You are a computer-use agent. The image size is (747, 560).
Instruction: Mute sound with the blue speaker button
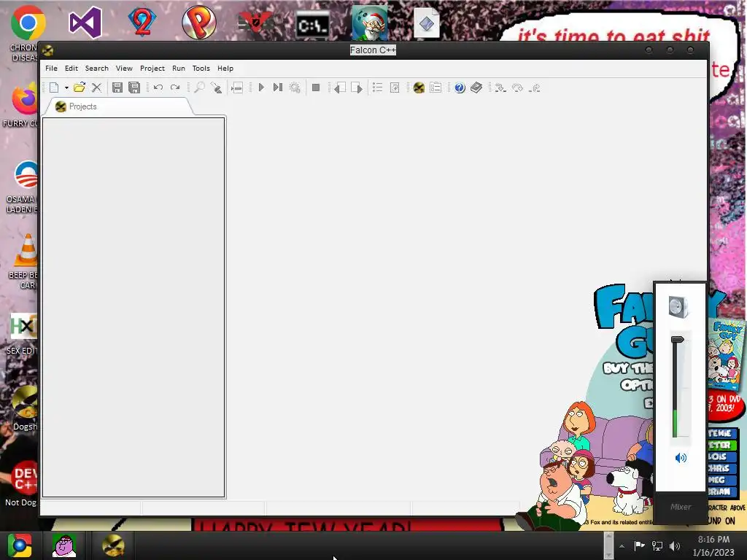tap(681, 458)
